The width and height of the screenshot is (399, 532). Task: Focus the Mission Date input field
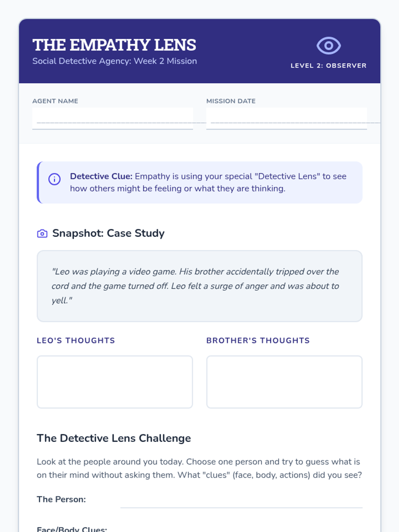tap(287, 118)
